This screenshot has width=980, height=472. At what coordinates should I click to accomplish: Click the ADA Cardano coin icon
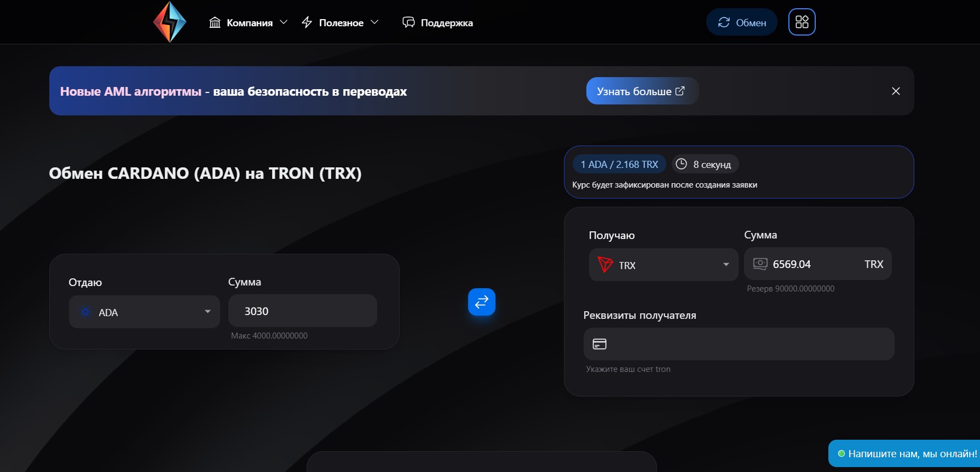point(85,312)
